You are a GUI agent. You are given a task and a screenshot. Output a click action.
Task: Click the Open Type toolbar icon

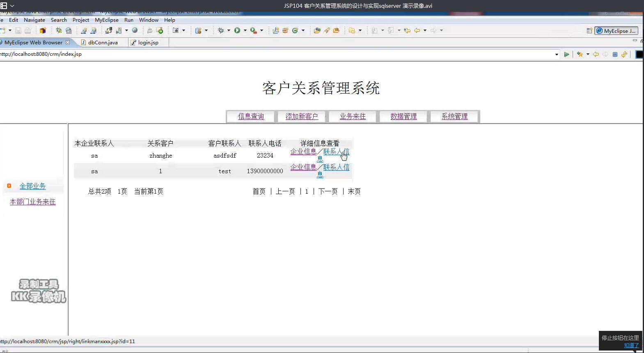(317, 30)
